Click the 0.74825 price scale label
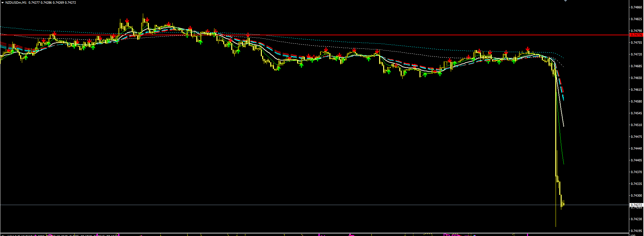The width and height of the screenshot is (644, 236). point(637,19)
